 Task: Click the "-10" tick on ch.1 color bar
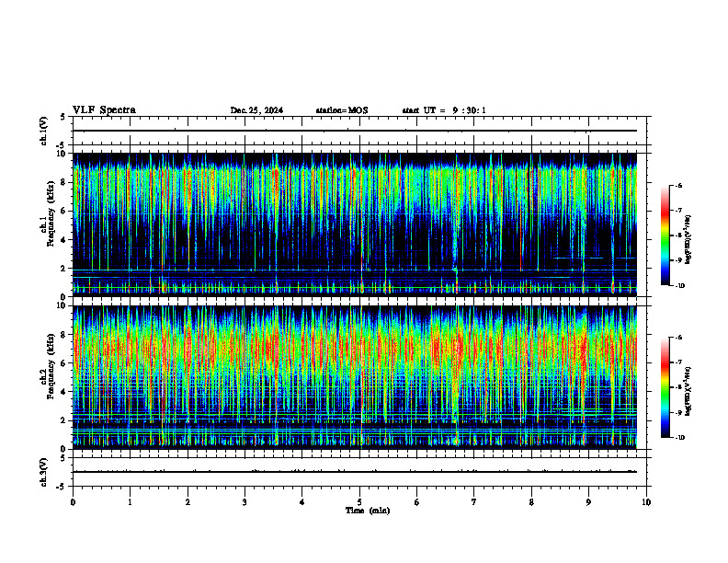[680, 286]
